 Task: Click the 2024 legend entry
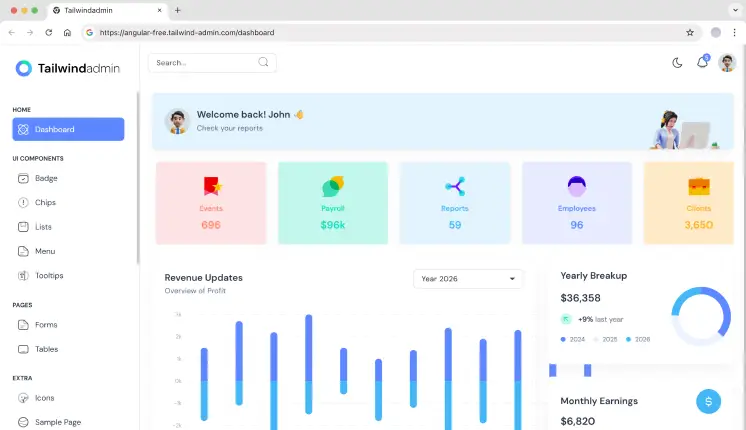click(x=573, y=339)
